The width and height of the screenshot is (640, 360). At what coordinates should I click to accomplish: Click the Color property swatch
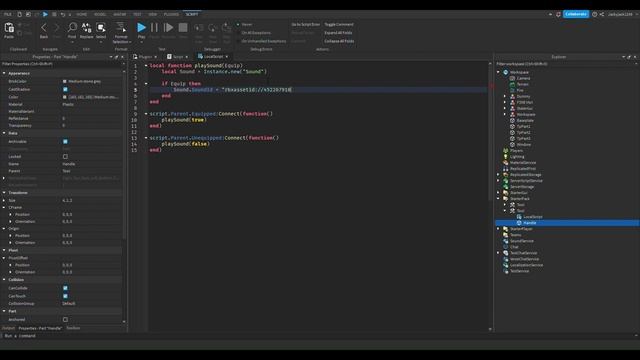64,97
